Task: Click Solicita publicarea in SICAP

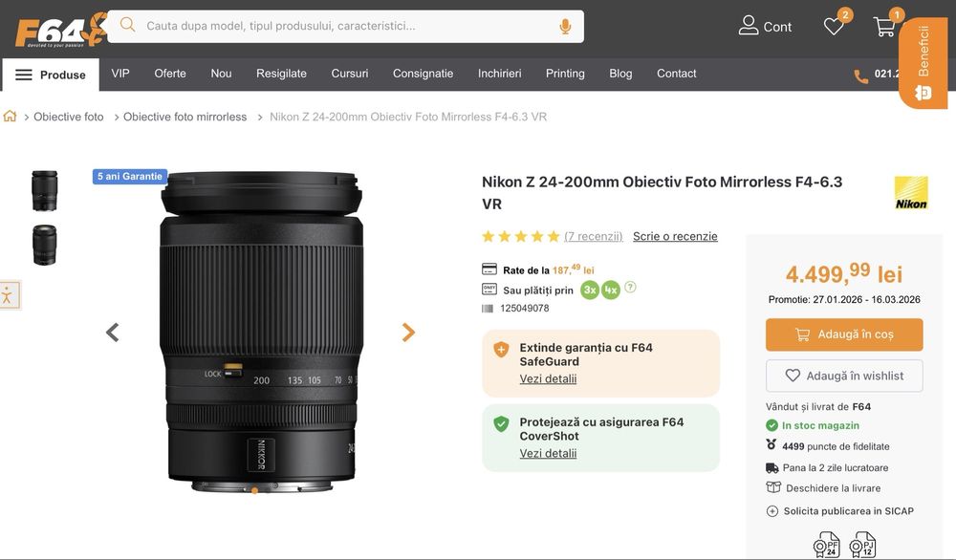Action: pyautogui.click(x=849, y=511)
